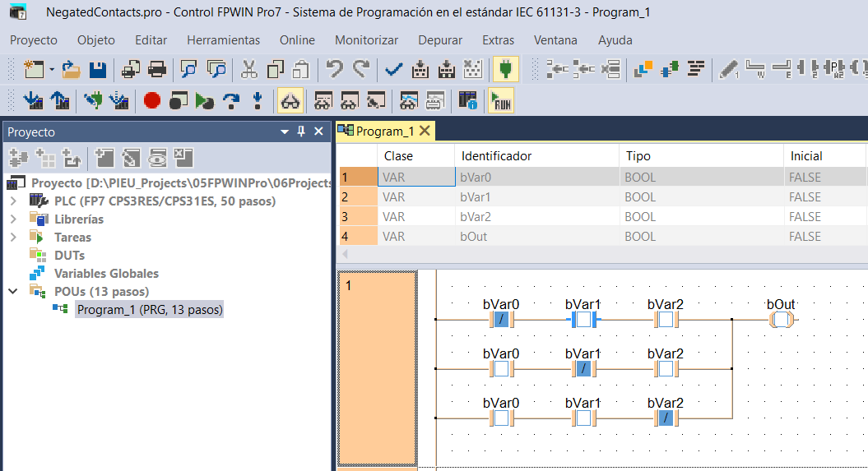Open the Herramientas menu

pos(223,40)
